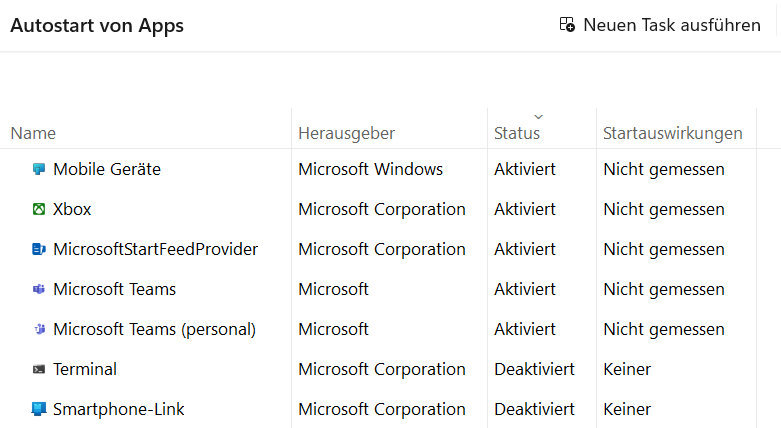Click the Microsoft Teams (personal) icon

[39, 329]
